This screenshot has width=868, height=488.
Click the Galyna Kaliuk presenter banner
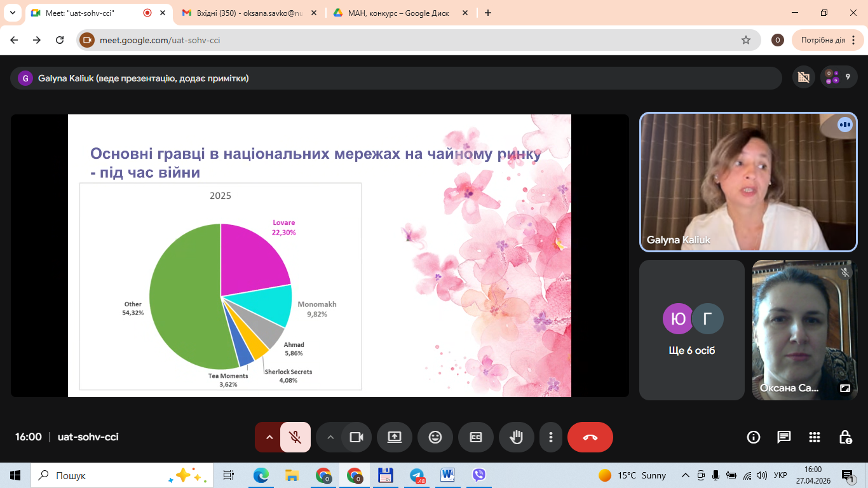(396, 78)
